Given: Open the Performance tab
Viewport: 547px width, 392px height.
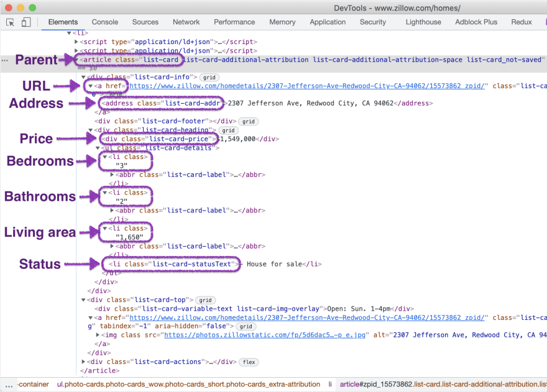Looking at the screenshot, I should pyautogui.click(x=234, y=22).
